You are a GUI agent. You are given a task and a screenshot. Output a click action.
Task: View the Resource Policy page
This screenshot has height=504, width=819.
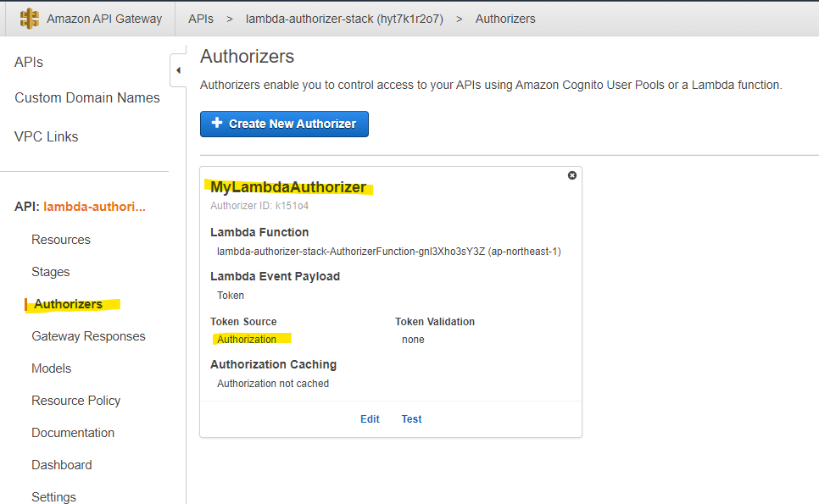tap(75, 400)
